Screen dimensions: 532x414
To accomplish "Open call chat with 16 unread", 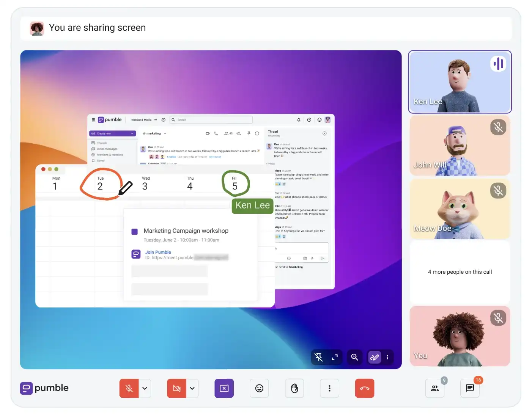I will pyautogui.click(x=470, y=388).
